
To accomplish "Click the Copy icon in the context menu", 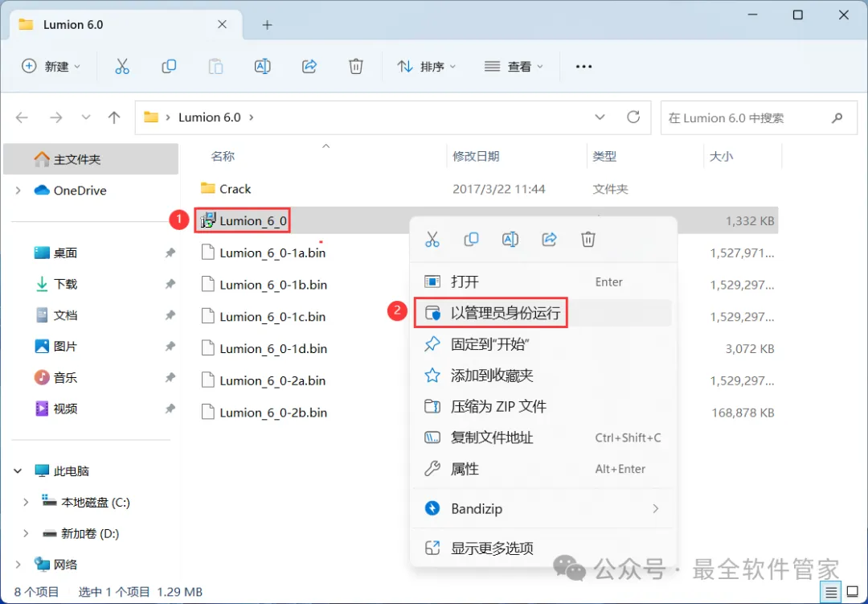I will 471,240.
